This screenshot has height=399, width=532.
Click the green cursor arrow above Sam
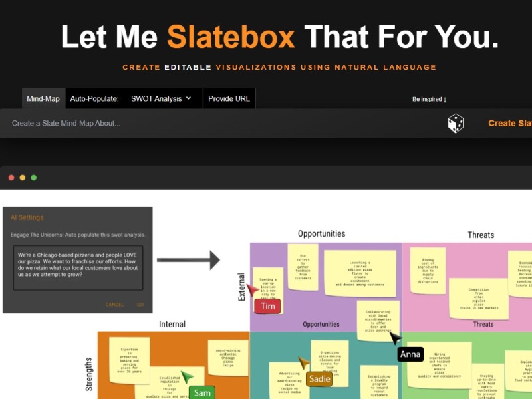[187, 376]
